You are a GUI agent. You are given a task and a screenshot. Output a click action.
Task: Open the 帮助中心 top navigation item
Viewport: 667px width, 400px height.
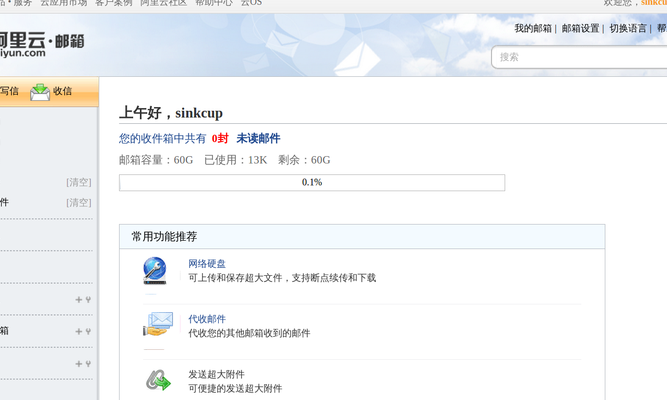(214, 3)
